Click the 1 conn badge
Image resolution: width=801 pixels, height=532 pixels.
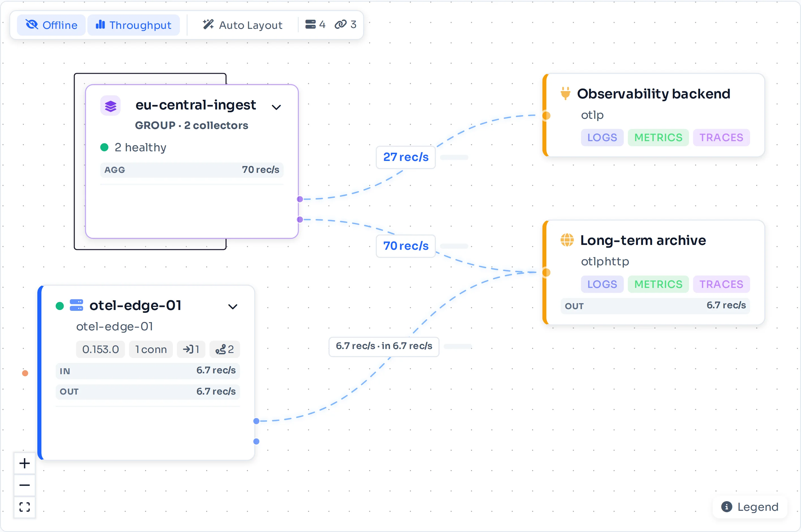tap(151, 349)
